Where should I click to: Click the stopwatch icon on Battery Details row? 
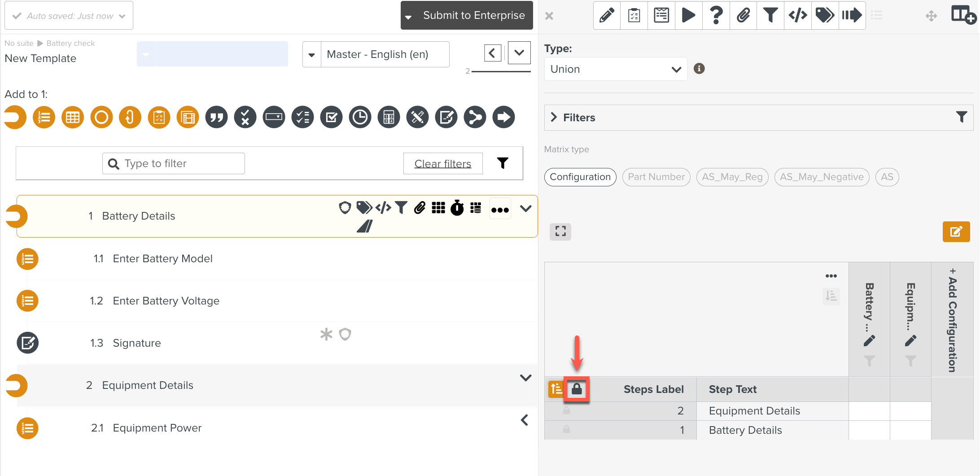(457, 208)
